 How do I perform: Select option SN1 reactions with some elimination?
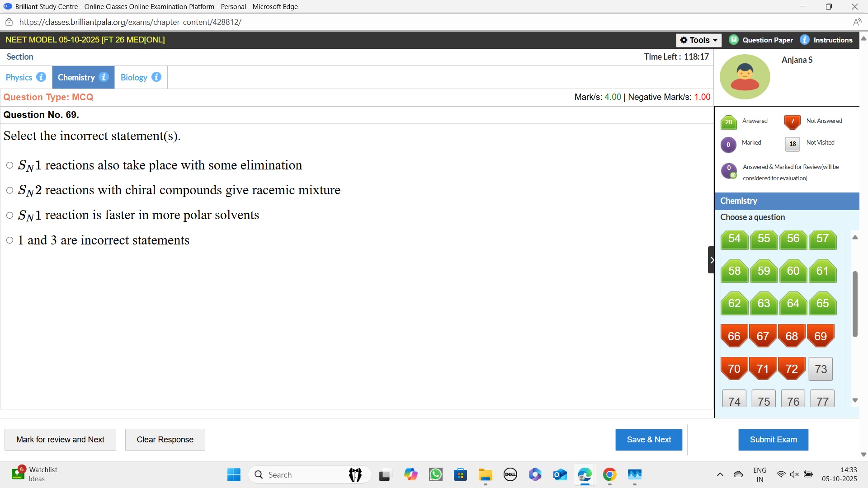(x=9, y=165)
